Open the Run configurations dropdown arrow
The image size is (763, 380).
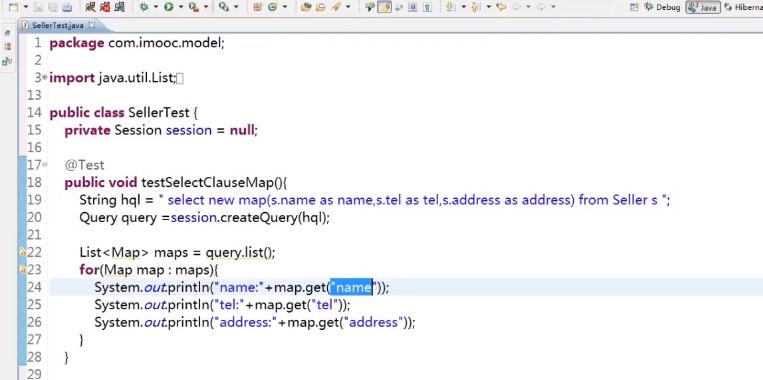tap(181, 7)
